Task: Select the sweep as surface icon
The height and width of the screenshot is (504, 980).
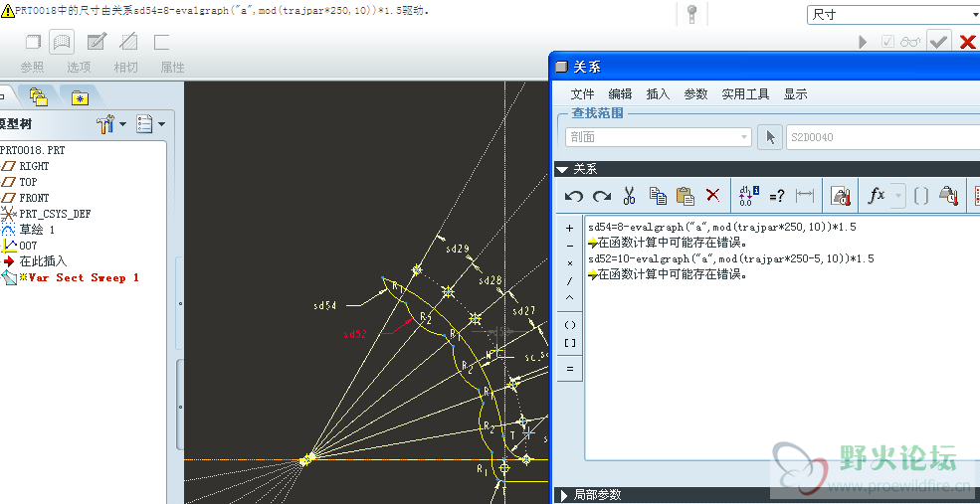Action: [x=62, y=43]
